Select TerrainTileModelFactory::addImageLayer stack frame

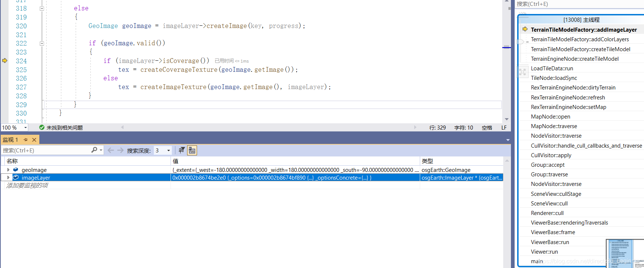pos(584,30)
